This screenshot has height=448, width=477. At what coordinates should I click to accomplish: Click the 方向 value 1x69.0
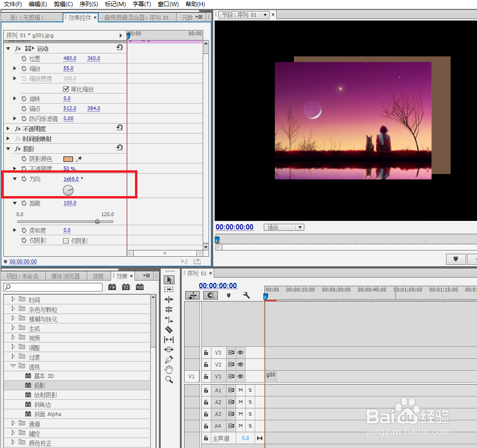click(71, 179)
